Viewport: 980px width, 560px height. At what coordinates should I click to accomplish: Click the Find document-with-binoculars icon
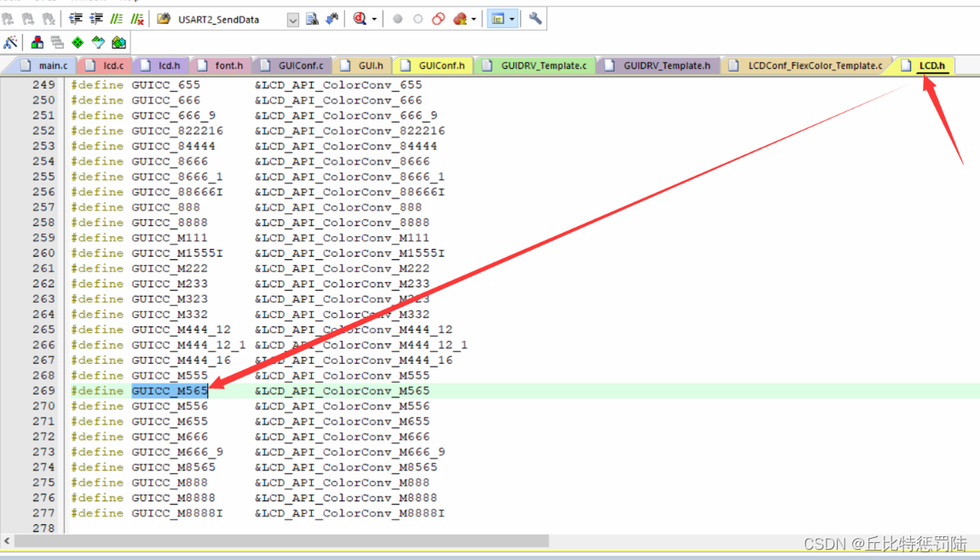coord(312,20)
